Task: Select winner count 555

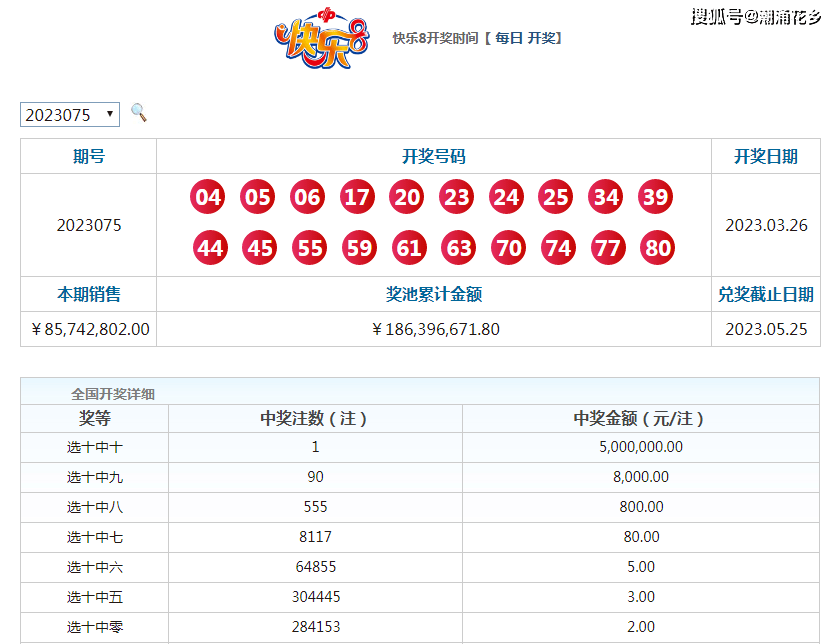Action: pyautogui.click(x=315, y=507)
